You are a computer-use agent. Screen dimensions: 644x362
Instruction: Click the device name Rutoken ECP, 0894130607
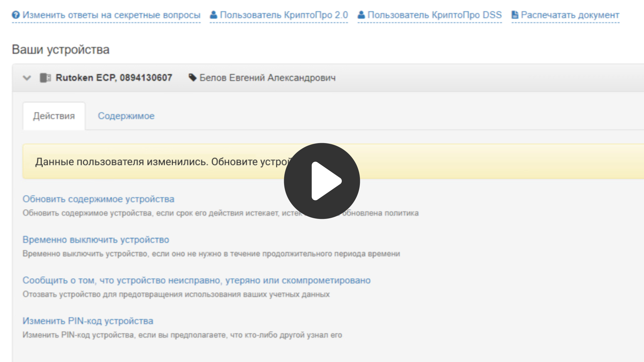(114, 77)
